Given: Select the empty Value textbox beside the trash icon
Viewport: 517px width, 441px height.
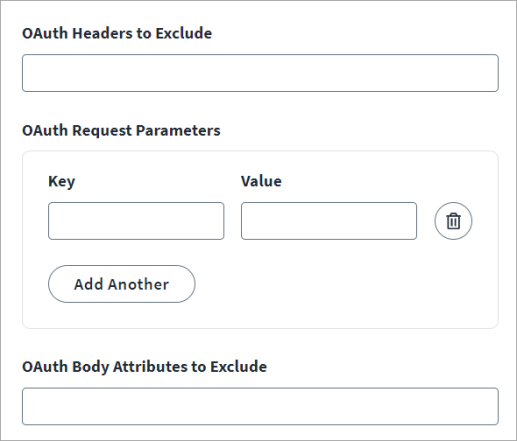Looking at the screenshot, I should coord(329,221).
